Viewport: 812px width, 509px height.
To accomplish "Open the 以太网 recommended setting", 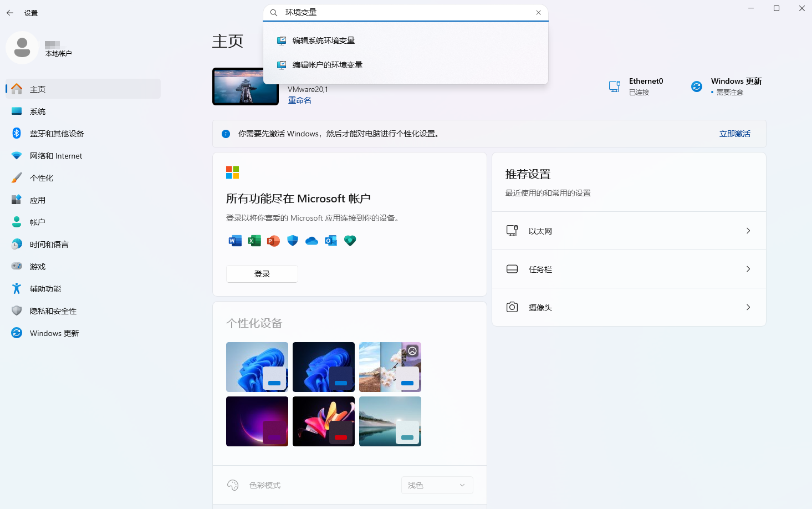I will [629, 231].
